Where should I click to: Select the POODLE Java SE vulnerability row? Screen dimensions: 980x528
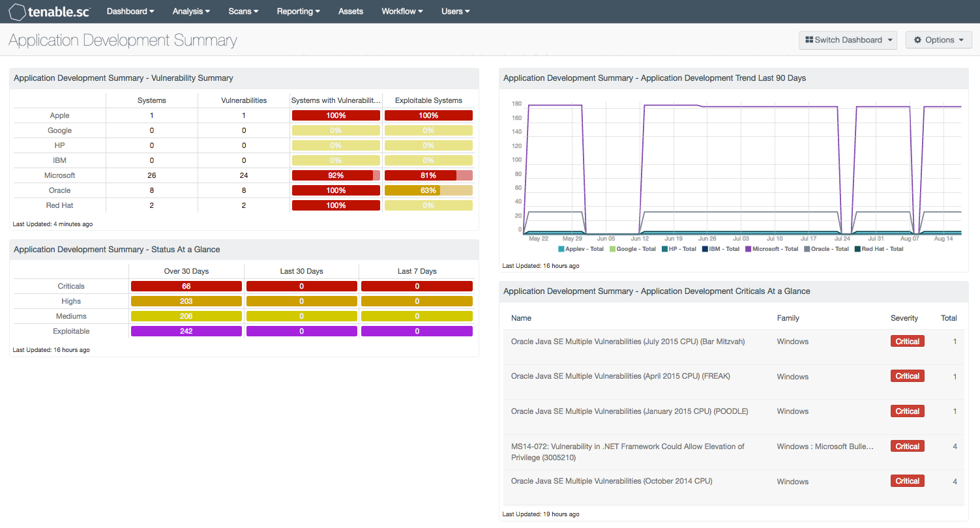pos(734,417)
